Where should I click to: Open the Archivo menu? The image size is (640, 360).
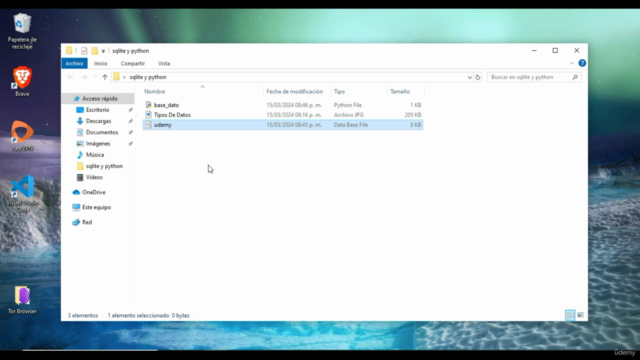74,63
